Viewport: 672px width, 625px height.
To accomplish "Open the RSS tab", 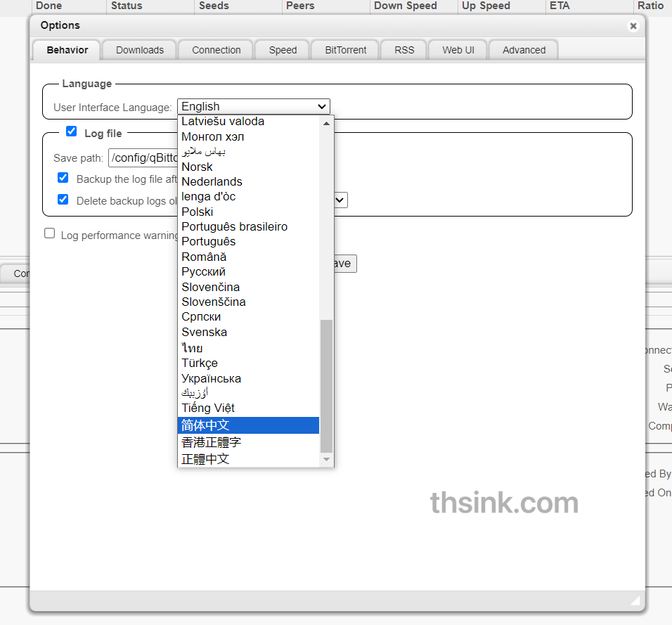I will 405,50.
